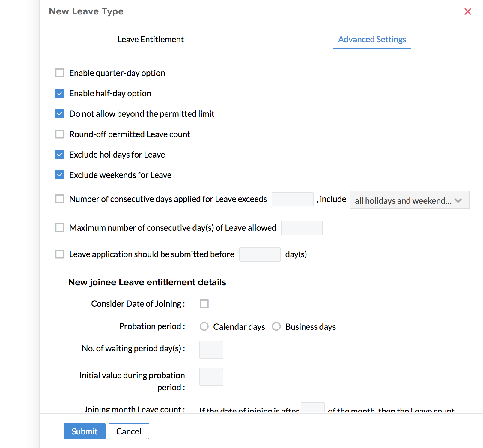Image resolution: width=483 pixels, height=448 pixels.
Task: Click the Cancel button
Action: click(x=129, y=431)
